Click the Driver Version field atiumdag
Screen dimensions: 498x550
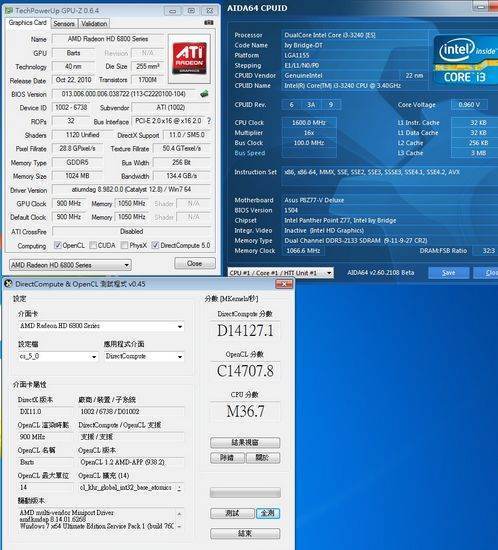pyautogui.click(x=131, y=189)
